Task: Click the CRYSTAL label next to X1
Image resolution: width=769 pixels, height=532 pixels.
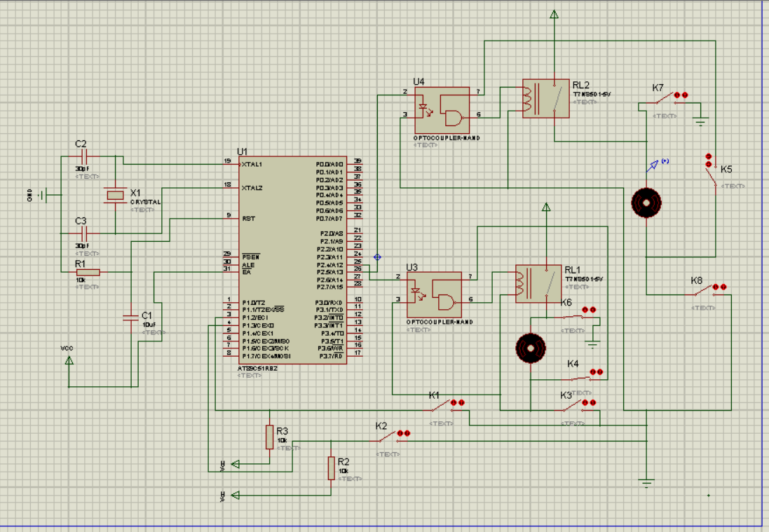Action: (x=146, y=202)
